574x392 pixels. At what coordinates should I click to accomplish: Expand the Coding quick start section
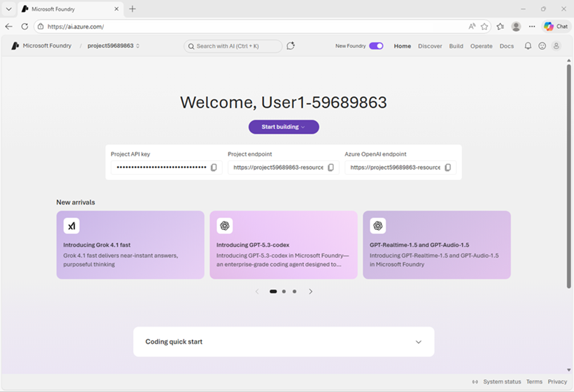pyautogui.click(x=418, y=341)
